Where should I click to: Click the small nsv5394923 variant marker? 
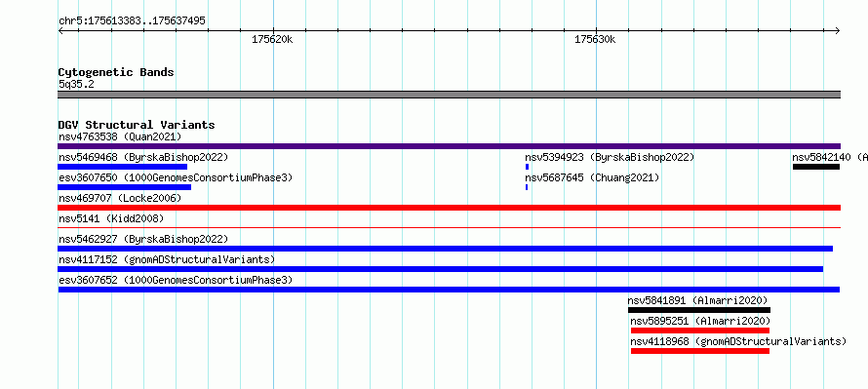coord(527,167)
